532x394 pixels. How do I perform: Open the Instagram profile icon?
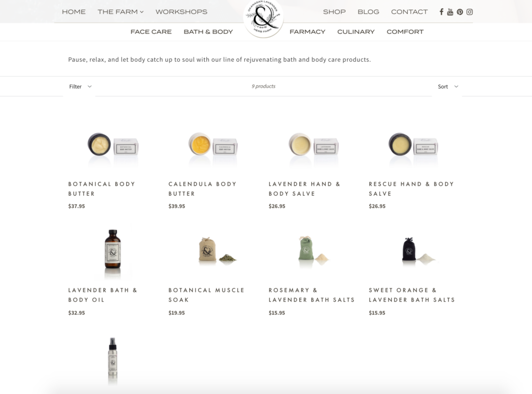[x=470, y=12]
